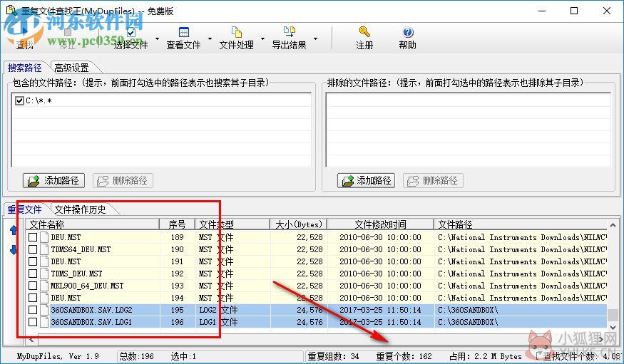This screenshot has height=364, width=624.
Task: Open the 查看文件 toolbar tool
Action: (183, 38)
